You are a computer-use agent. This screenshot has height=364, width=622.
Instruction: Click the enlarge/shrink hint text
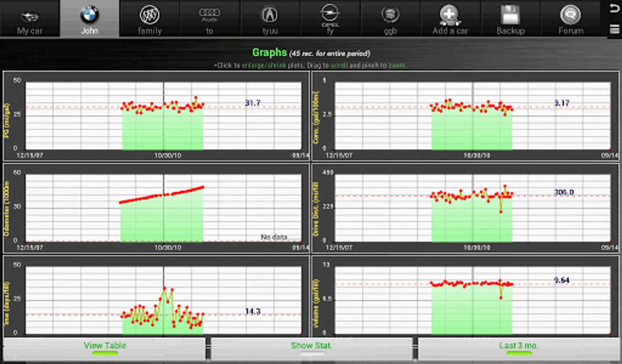click(x=264, y=65)
